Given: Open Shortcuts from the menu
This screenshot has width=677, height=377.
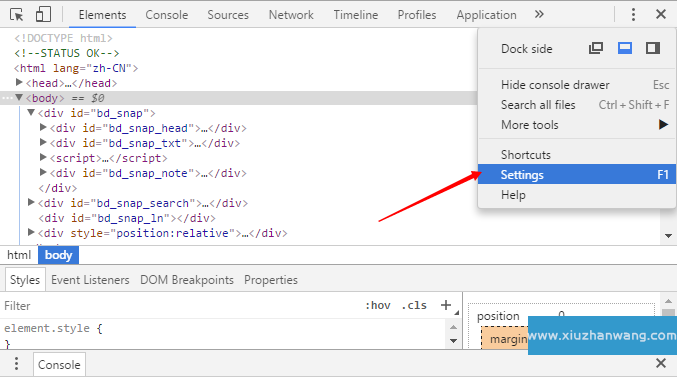Looking at the screenshot, I should click(x=577, y=155).
